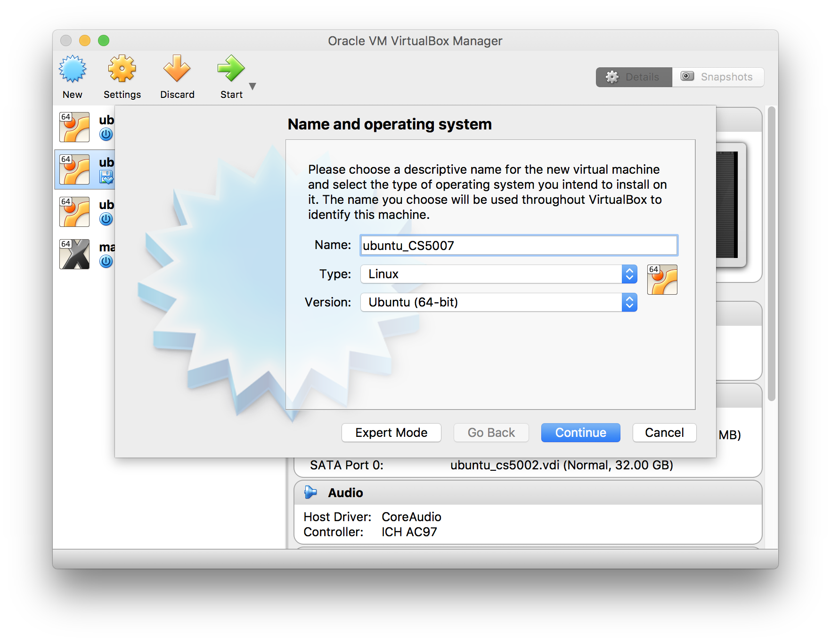Cancel the new VM wizard
Viewport: 831px width, 644px height.
(664, 433)
